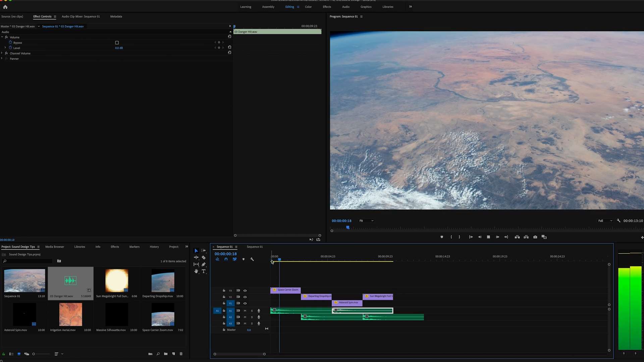Click Mark Out bracket in Program monitor

[x=459, y=237]
